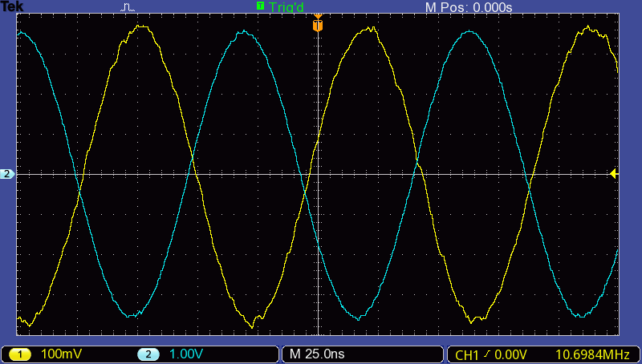Click the Tek logo in the corner

(11, 6)
